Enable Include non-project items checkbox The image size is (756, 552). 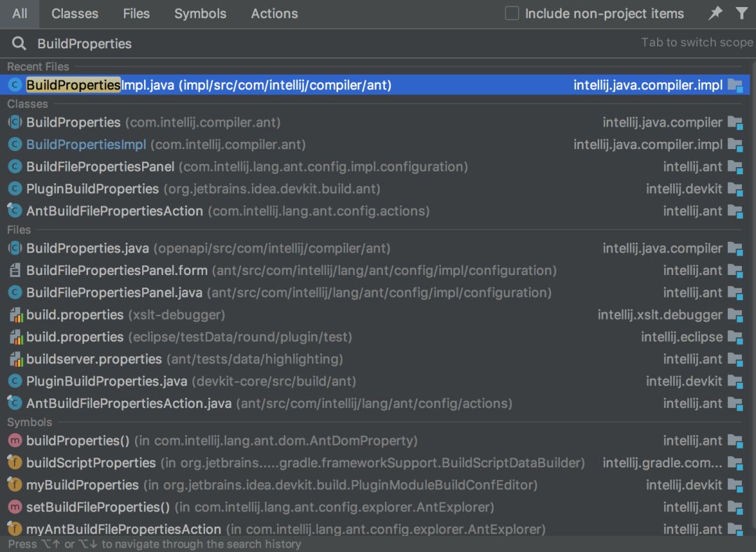(512, 13)
